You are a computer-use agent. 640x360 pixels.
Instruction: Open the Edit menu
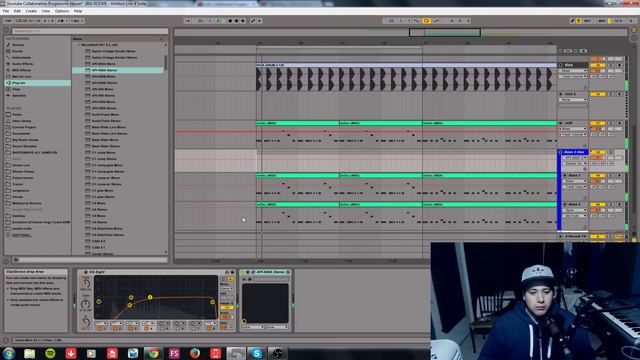tap(17, 11)
